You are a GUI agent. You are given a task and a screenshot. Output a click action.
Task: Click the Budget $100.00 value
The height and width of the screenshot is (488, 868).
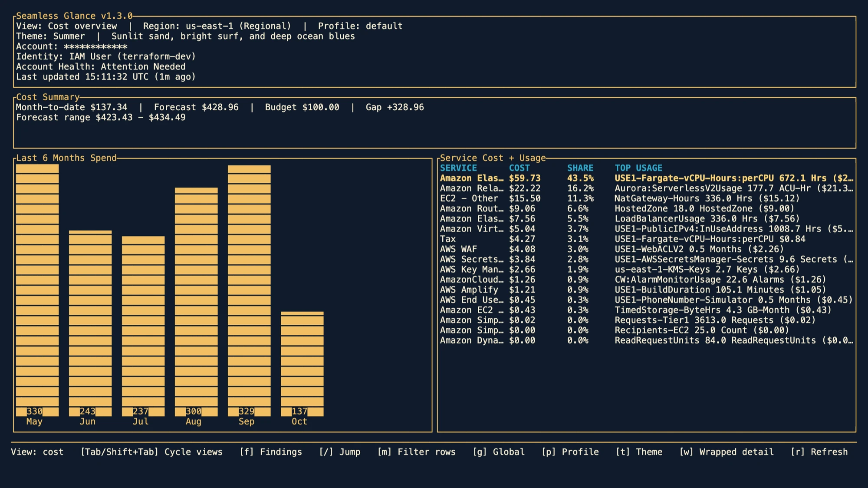[x=302, y=107]
